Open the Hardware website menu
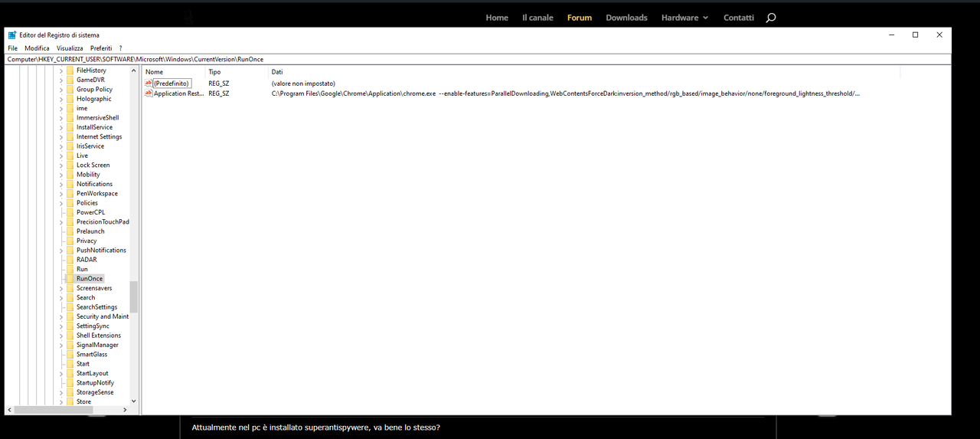The width and height of the screenshot is (980, 439). coord(685,18)
